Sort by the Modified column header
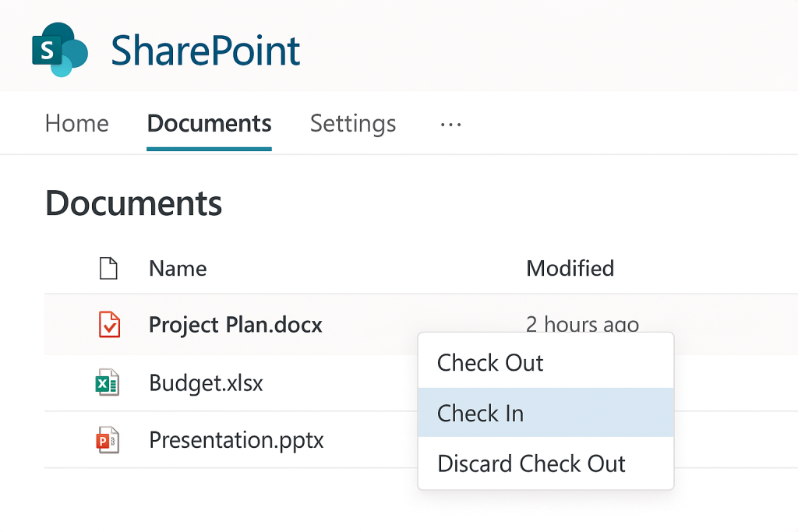The height and width of the screenshot is (532, 798). pyautogui.click(x=570, y=269)
